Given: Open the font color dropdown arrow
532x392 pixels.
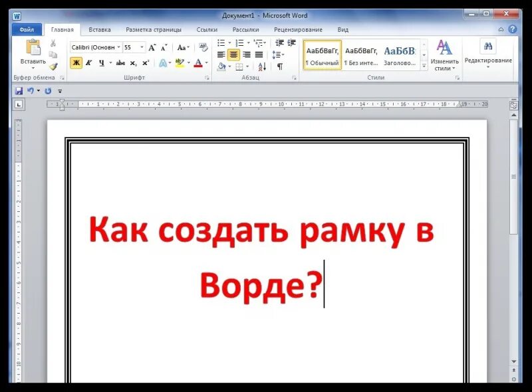Looking at the screenshot, I should (x=206, y=62).
